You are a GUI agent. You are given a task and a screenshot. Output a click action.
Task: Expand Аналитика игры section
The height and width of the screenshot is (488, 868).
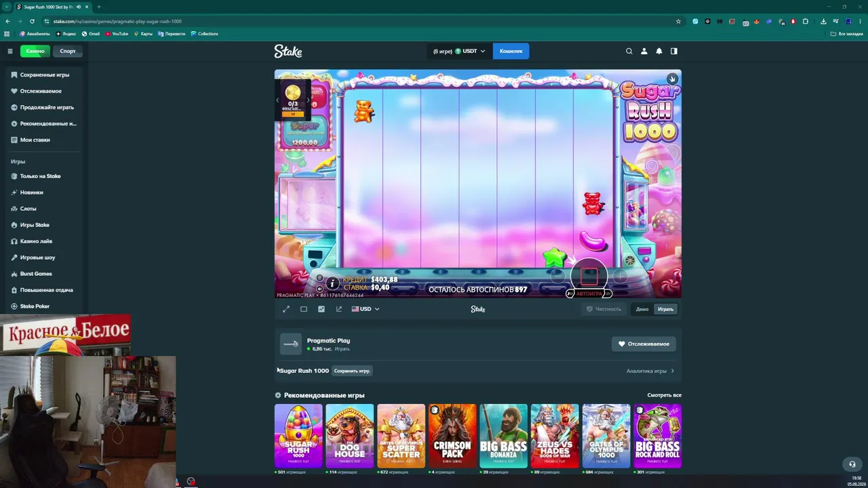[x=650, y=371]
